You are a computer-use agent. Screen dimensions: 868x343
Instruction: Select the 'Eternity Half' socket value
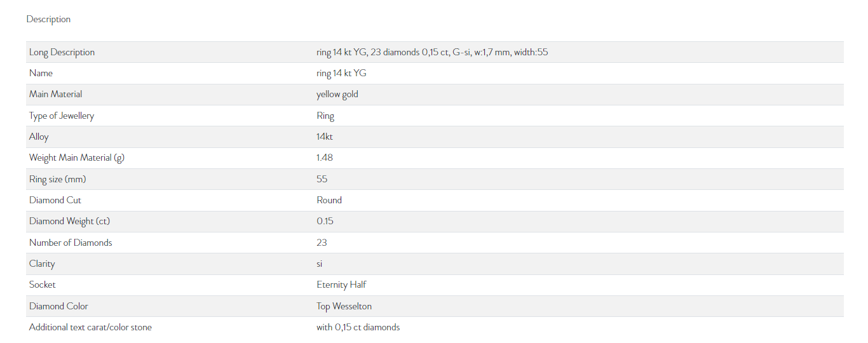point(341,285)
